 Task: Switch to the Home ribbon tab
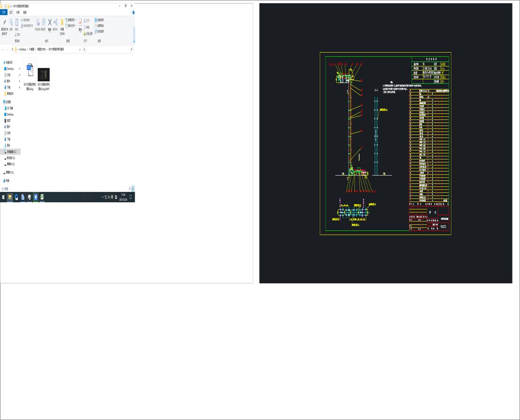click(x=11, y=12)
